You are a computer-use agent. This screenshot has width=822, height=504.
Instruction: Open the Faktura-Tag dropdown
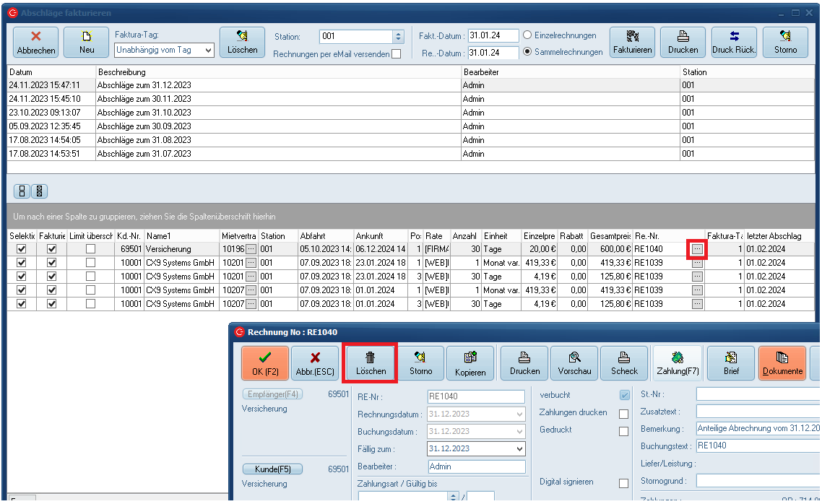coord(208,50)
